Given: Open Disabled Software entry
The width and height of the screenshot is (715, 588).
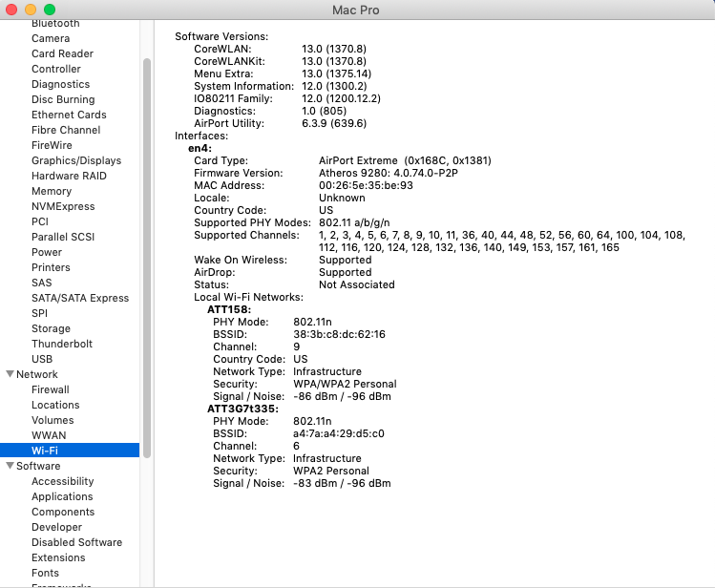Looking at the screenshot, I should (76, 542).
